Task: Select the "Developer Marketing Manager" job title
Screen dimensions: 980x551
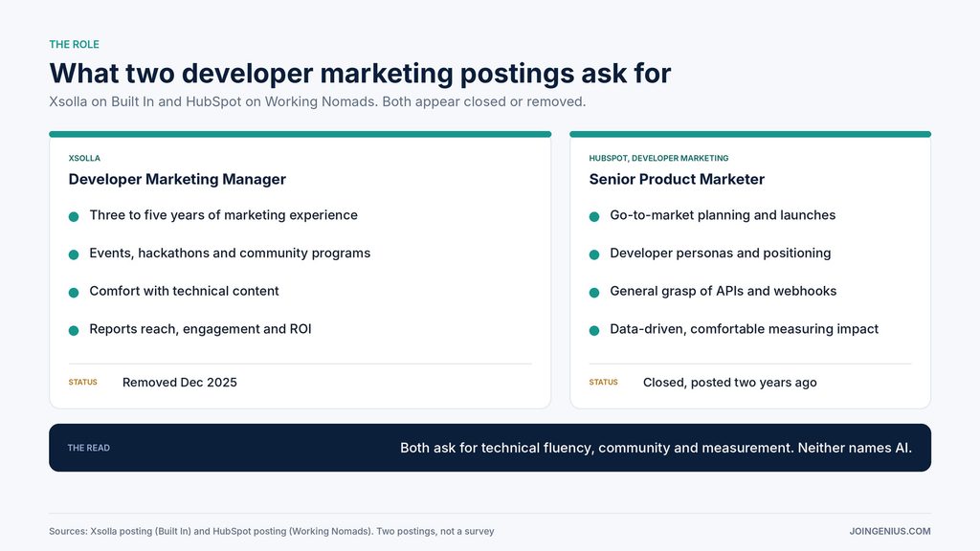Action: 177,179
